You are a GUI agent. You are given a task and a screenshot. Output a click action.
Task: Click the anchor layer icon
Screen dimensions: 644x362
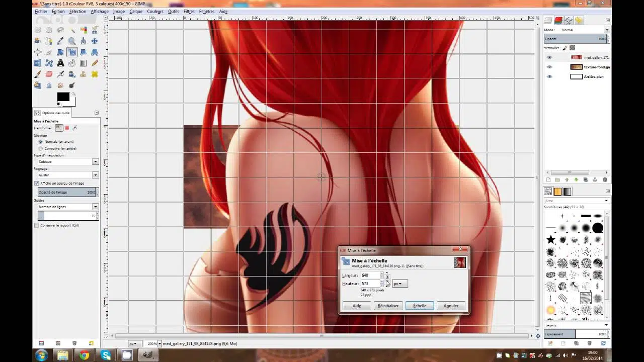pos(595,179)
